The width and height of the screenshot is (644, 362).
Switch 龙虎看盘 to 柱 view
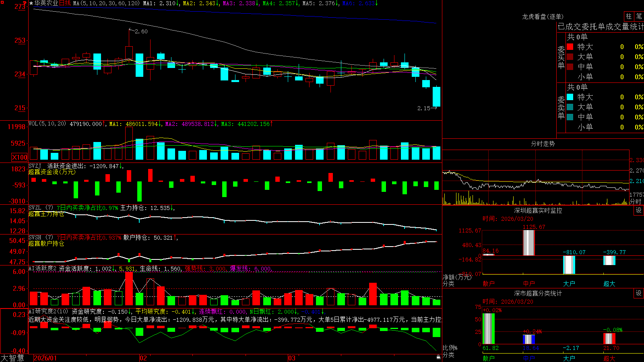[629, 16]
